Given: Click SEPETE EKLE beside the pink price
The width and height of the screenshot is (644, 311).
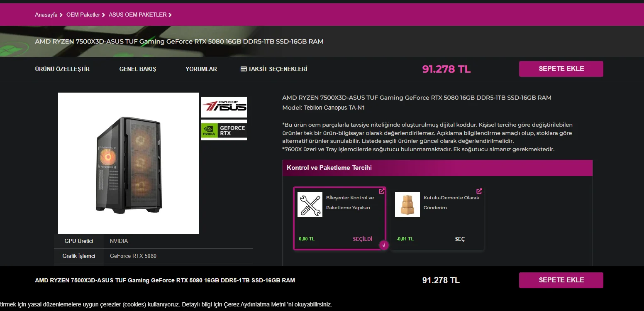Looking at the screenshot, I should [x=561, y=69].
